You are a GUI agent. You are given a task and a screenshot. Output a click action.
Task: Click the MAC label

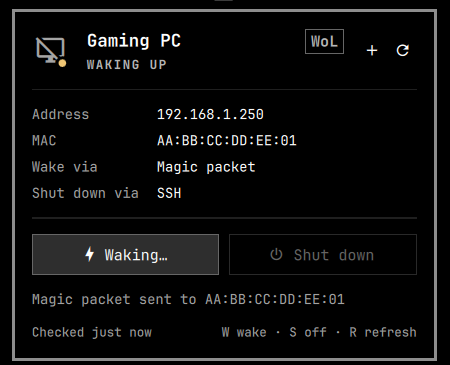pos(44,141)
